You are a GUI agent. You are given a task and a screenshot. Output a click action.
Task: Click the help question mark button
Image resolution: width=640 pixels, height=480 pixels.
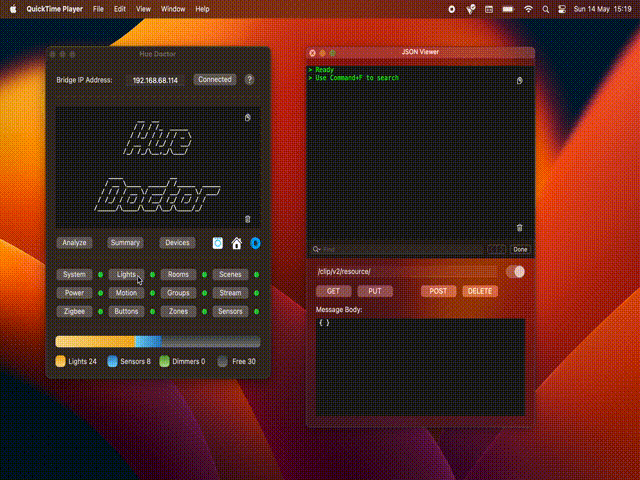tap(249, 80)
